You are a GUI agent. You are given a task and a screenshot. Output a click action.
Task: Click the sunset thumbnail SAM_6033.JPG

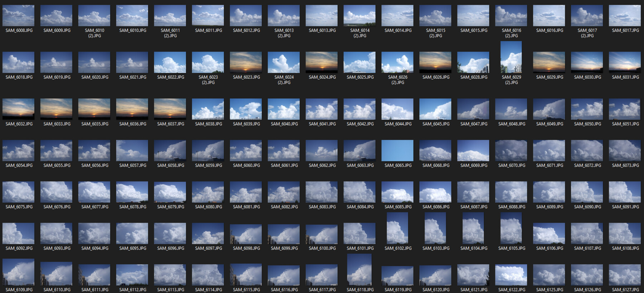tap(57, 109)
